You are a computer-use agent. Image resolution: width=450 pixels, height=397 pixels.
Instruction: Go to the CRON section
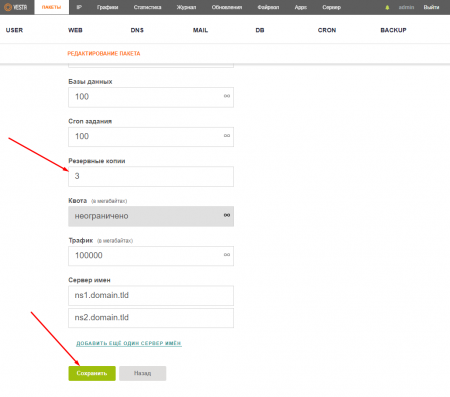[x=327, y=30]
